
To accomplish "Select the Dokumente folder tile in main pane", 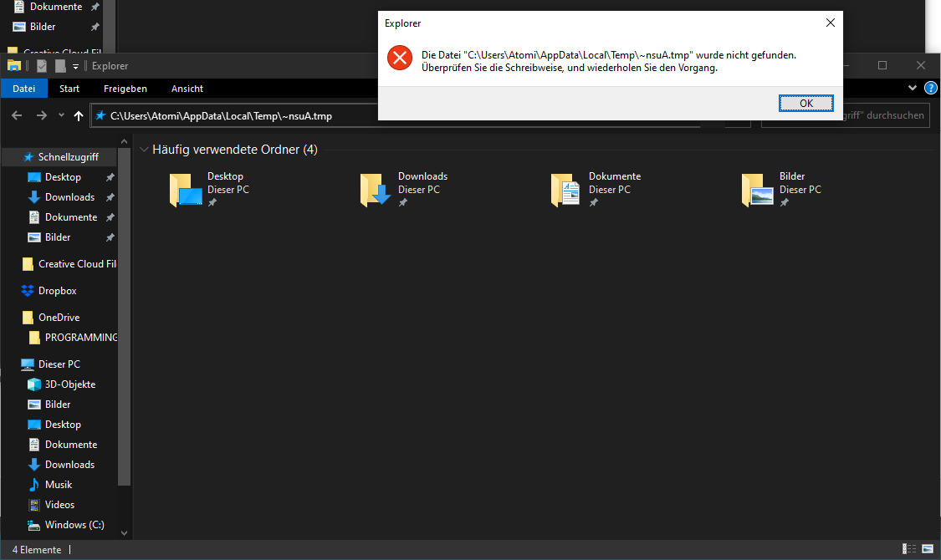I will tap(596, 189).
